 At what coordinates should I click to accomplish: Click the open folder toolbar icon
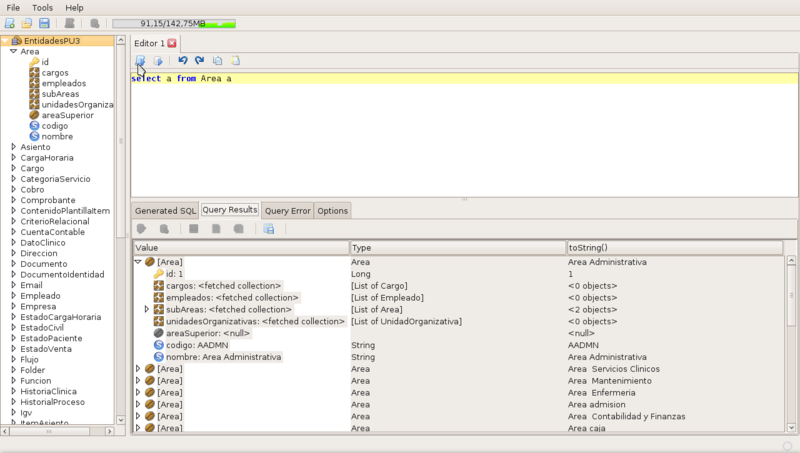pos(27,23)
